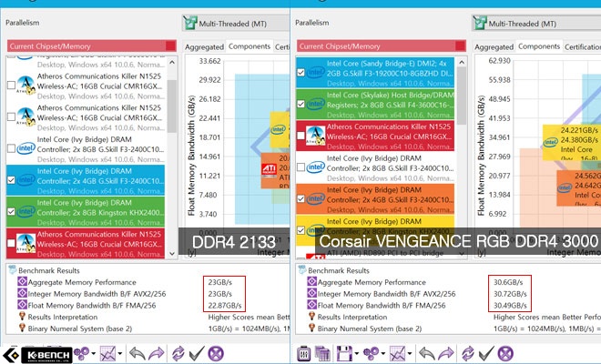Confirm with checkmark icon in left window

click(x=197, y=353)
